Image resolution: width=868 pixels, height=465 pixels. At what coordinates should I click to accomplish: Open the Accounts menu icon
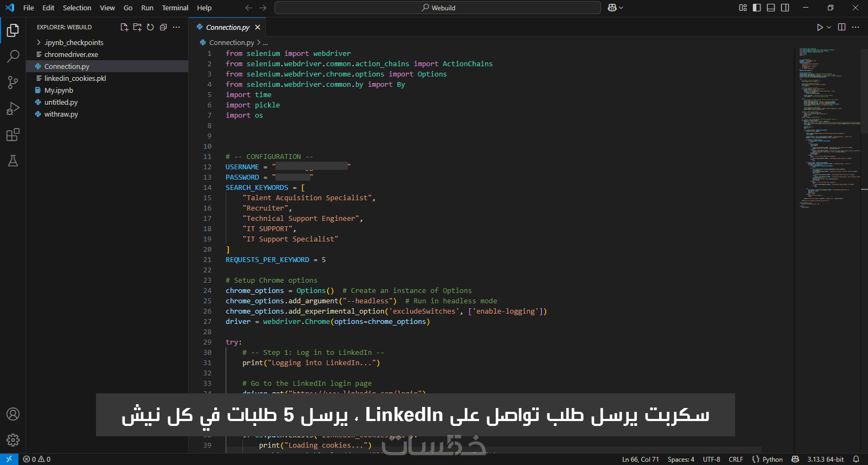tap(13, 414)
